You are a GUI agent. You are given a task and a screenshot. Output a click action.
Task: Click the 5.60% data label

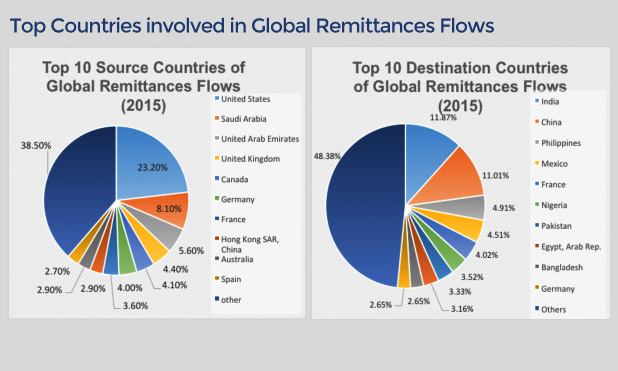191,251
